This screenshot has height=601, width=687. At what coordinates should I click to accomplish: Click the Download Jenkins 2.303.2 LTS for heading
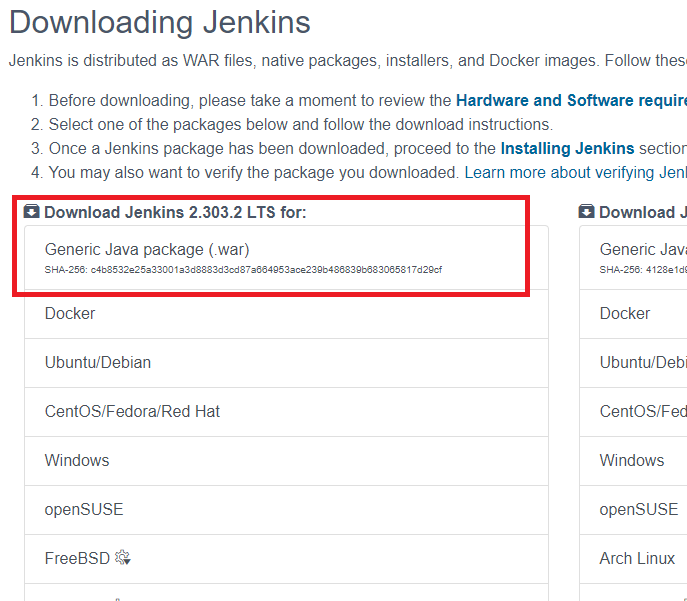[x=175, y=212]
